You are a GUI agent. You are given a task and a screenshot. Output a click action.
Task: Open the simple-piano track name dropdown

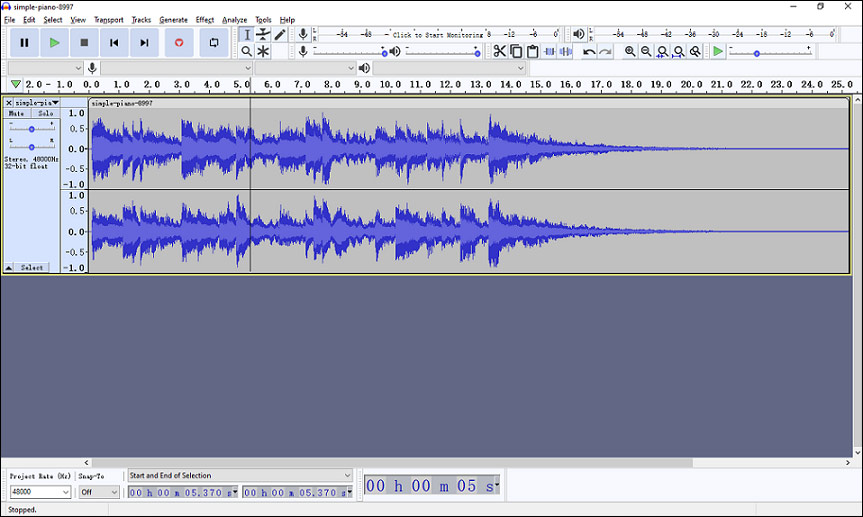(37, 102)
